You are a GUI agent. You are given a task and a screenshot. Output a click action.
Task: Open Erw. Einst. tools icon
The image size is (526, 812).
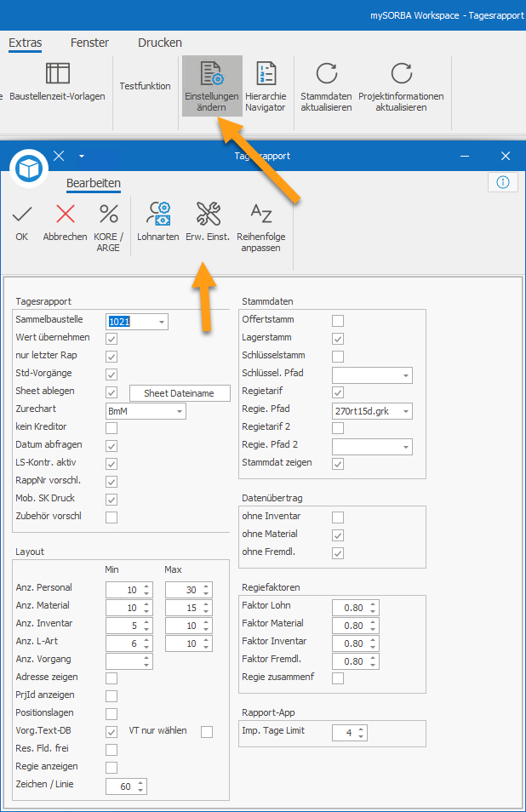pyautogui.click(x=209, y=214)
